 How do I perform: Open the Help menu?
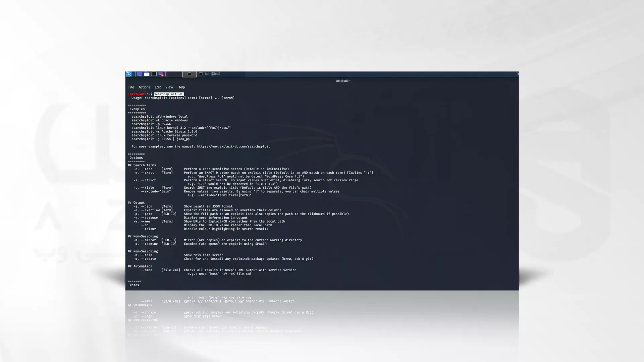pos(181,87)
